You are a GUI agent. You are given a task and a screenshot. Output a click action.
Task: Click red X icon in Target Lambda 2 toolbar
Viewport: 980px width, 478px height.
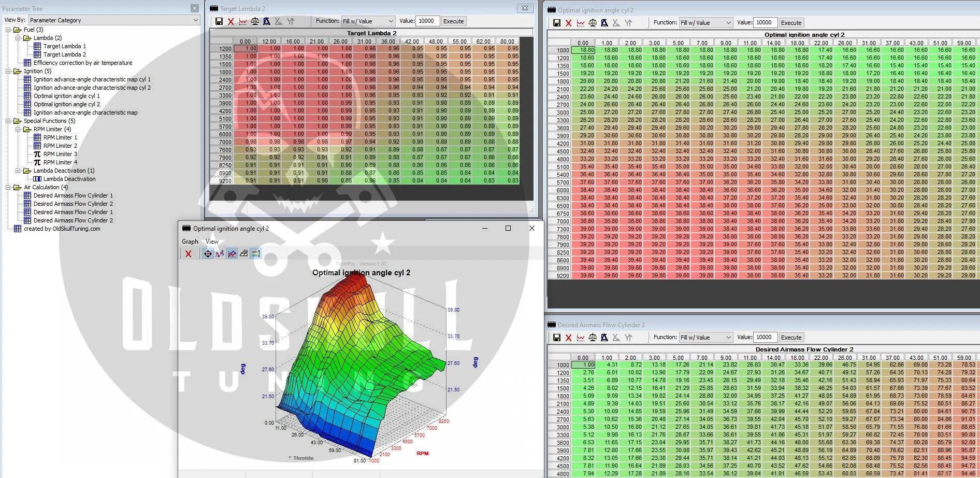(x=231, y=21)
